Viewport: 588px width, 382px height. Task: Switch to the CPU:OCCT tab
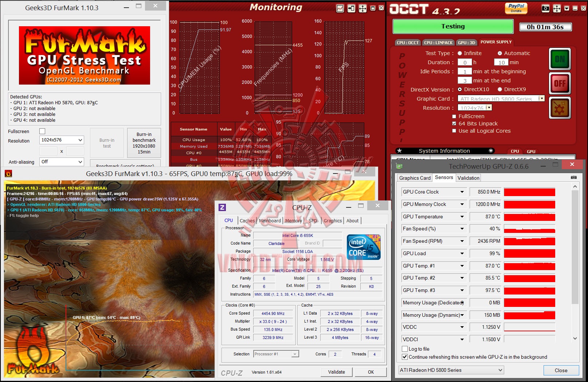coord(408,43)
